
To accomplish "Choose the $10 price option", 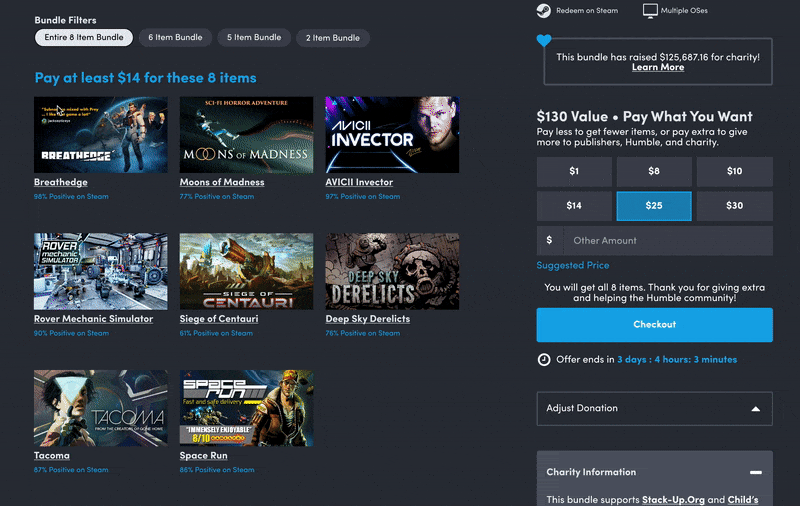I will (735, 171).
